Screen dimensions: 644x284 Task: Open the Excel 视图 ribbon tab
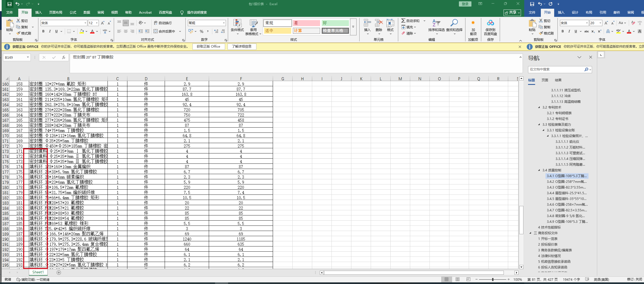tap(114, 13)
